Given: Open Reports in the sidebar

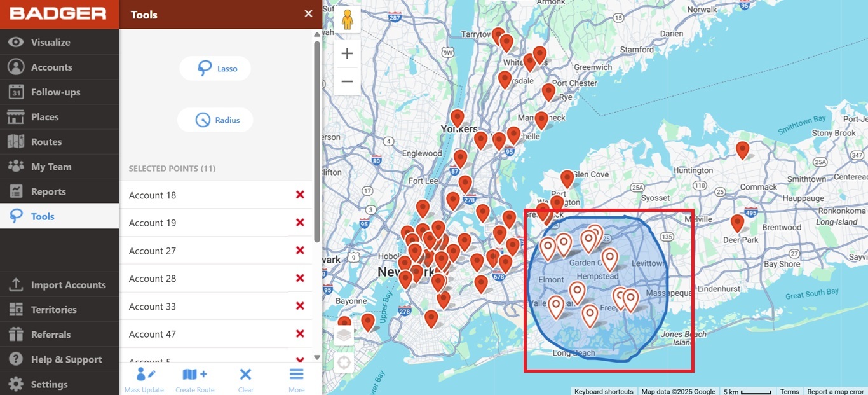Looking at the screenshot, I should (59, 191).
